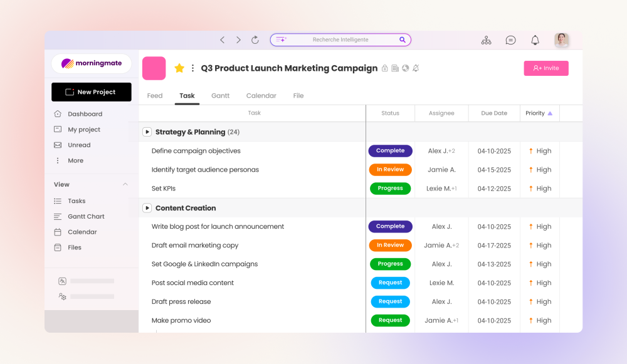The height and width of the screenshot is (364, 627).
Task: Open Complete status for Define campaign objectives
Action: 390,151
